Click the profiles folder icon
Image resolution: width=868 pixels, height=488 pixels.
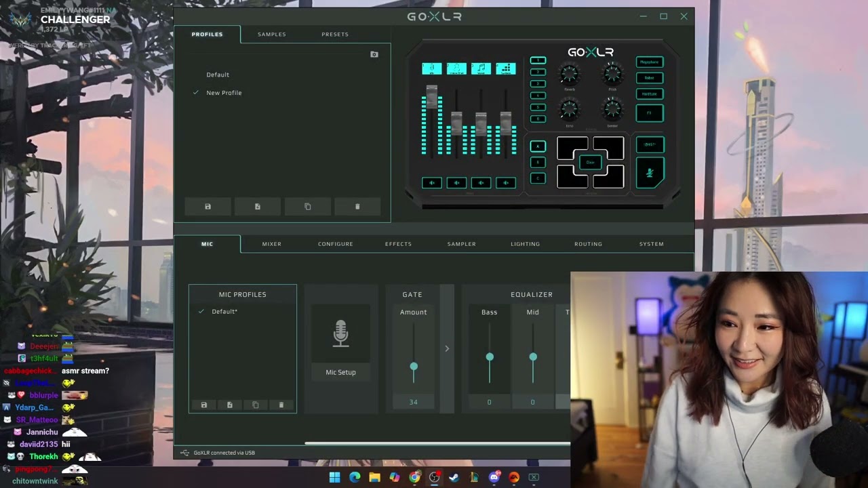click(374, 54)
